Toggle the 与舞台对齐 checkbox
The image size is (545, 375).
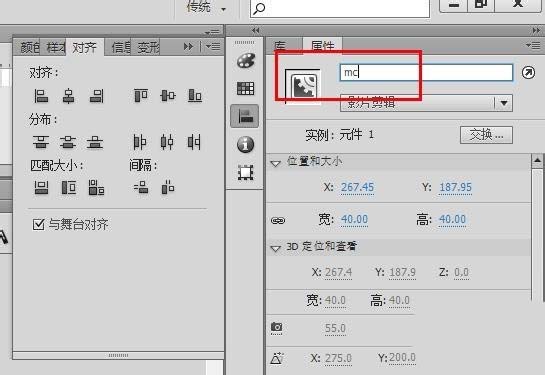pos(39,224)
